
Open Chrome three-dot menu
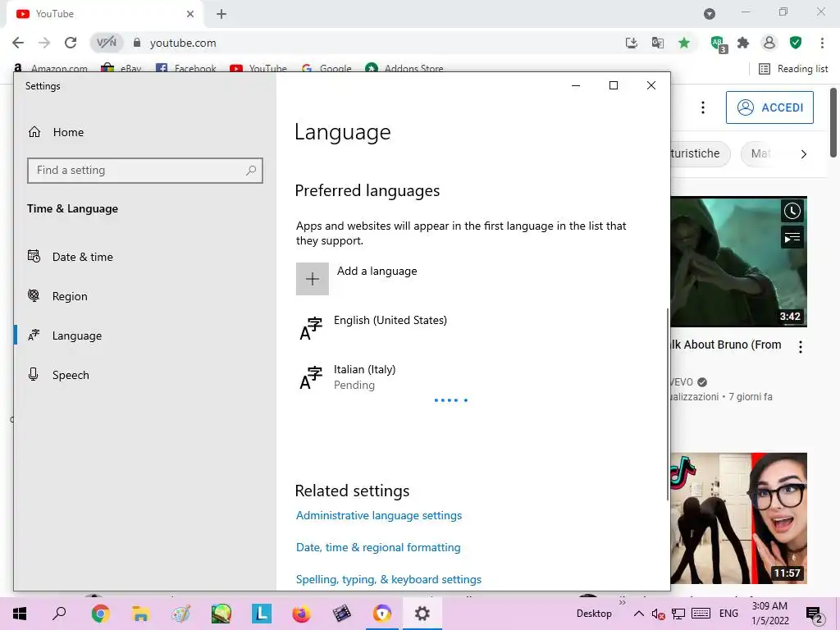[822, 43]
